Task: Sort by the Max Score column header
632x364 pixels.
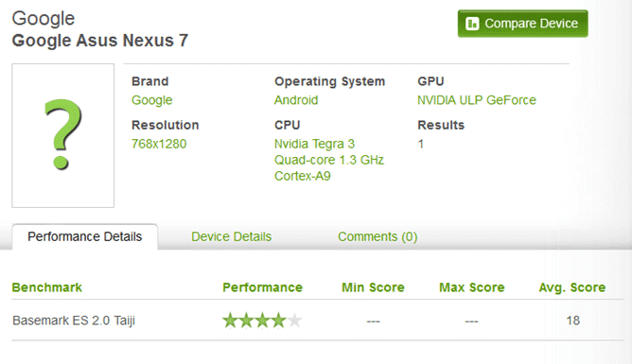Action: [x=471, y=287]
